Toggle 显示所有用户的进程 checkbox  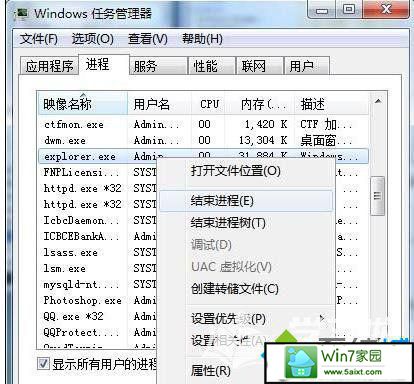(43, 363)
